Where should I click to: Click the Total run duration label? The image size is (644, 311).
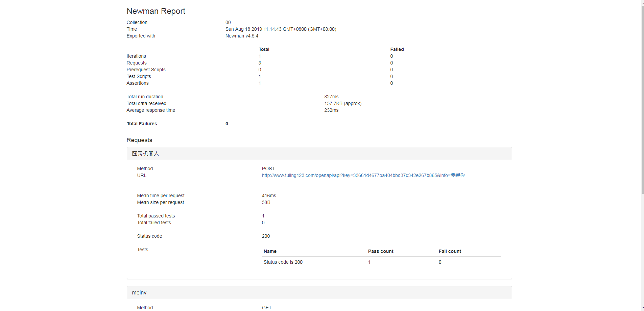click(145, 97)
